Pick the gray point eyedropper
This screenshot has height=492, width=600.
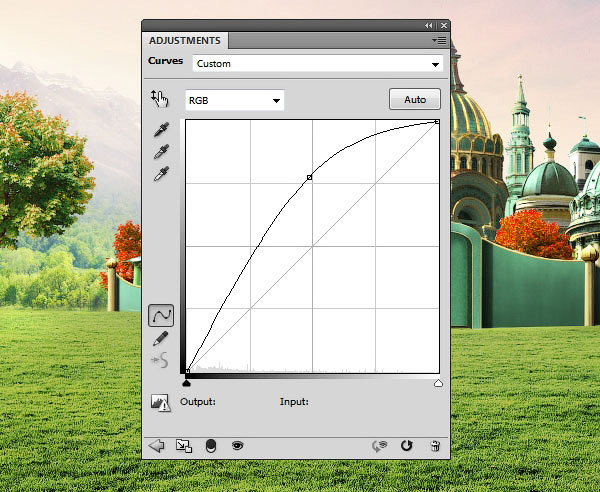(x=161, y=152)
